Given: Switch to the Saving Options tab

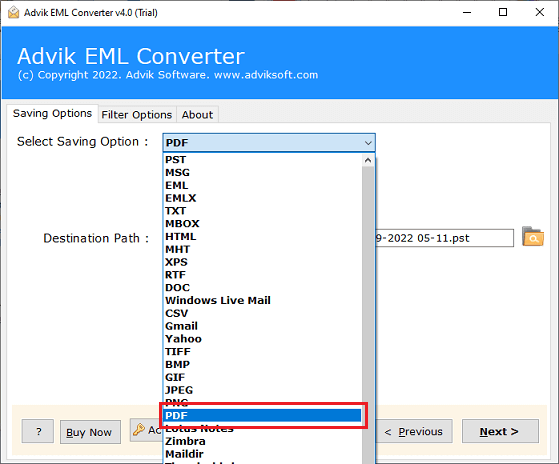Looking at the screenshot, I should tap(52, 113).
